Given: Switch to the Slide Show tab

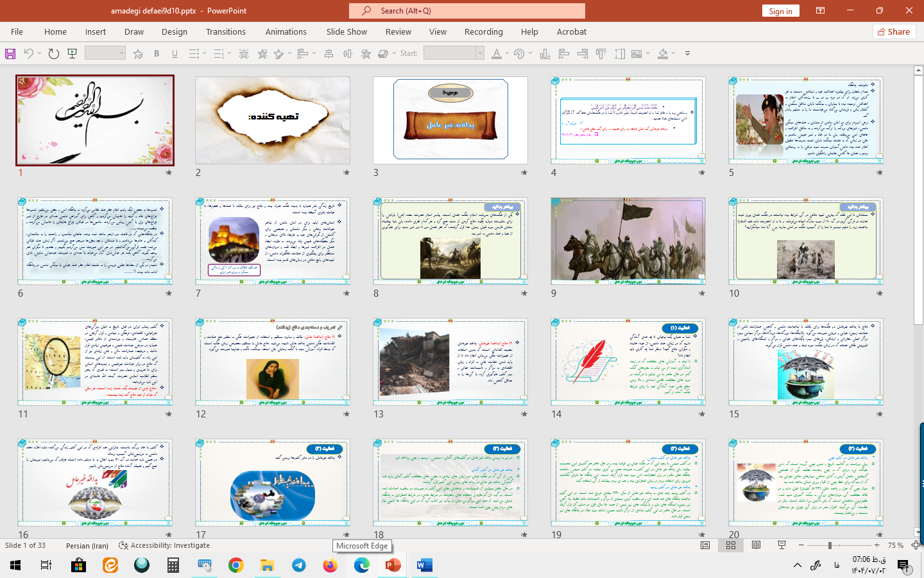Looking at the screenshot, I should coord(346,31).
